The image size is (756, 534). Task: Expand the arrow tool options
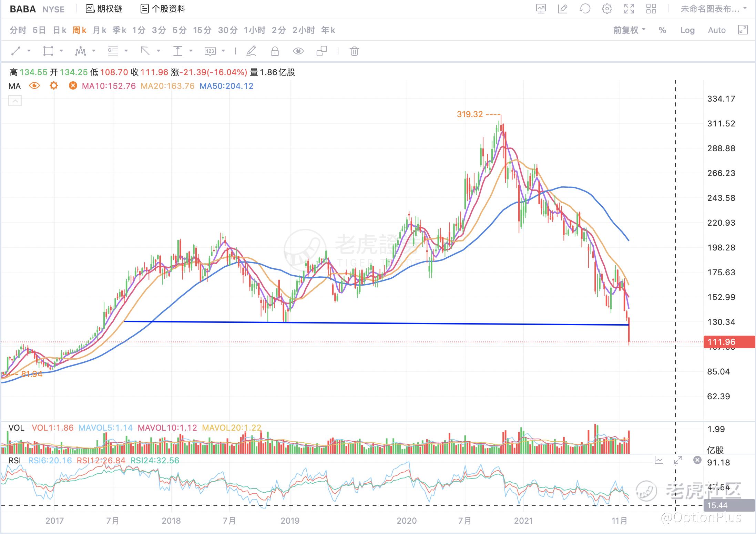click(x=159, y=51)
